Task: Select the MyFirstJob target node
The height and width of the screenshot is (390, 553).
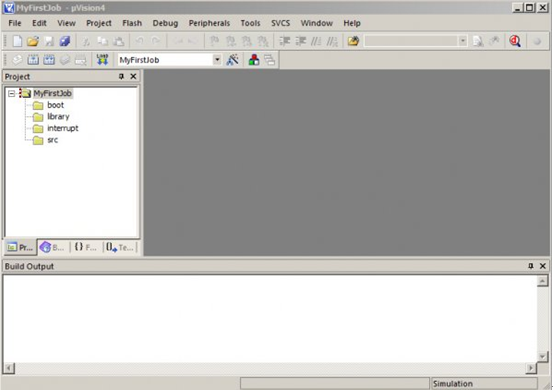Action: pyautogui.click(x=53, y=93)
